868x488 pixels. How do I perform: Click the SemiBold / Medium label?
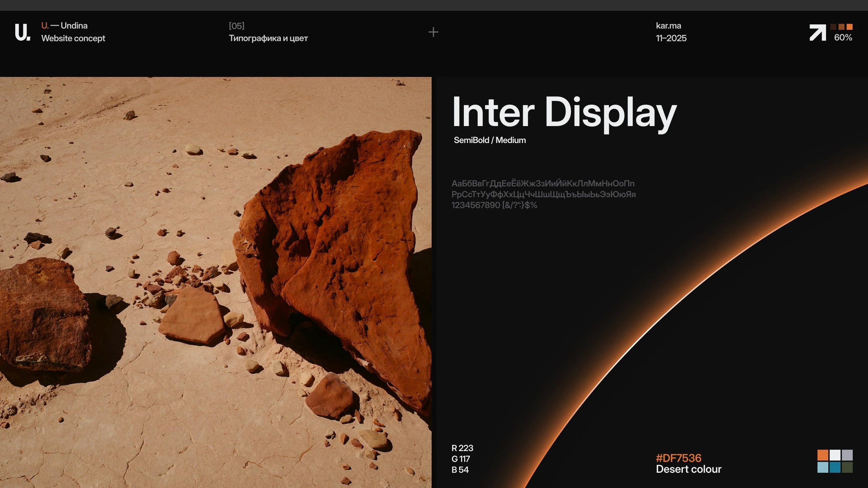pos(490,140)
